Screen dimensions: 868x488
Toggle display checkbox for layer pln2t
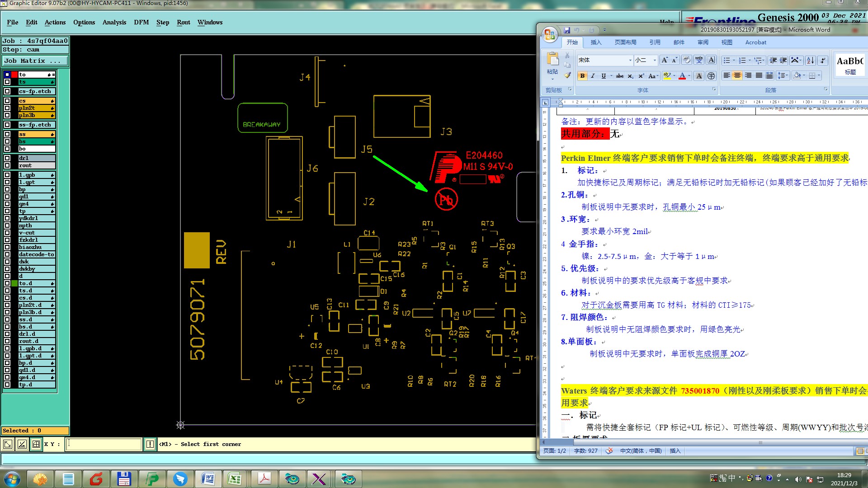(7, 108)
